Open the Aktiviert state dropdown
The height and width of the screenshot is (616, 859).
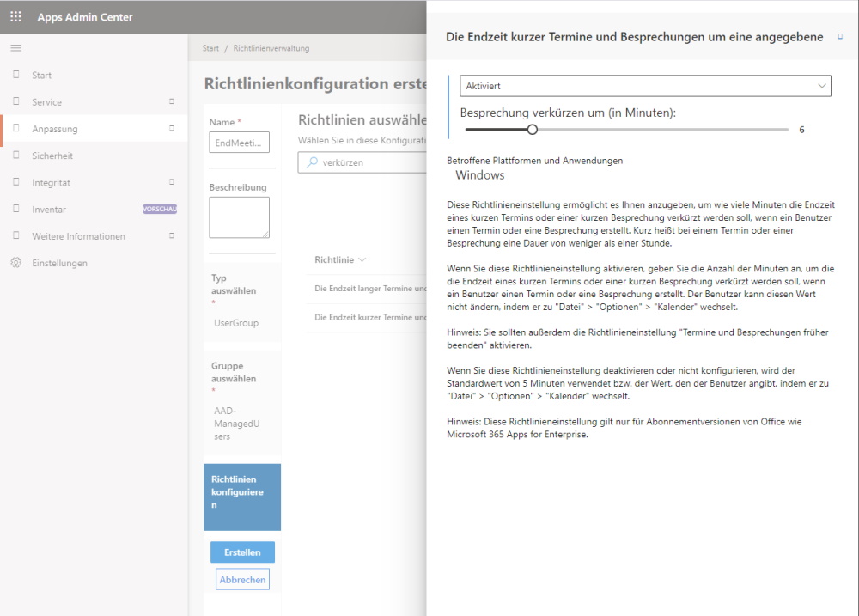645,86
